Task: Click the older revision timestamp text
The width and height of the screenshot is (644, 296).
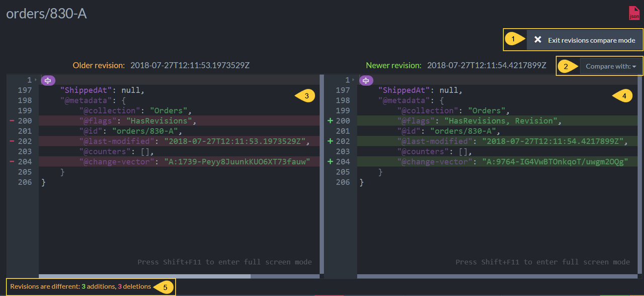Action: pos(190,65)
